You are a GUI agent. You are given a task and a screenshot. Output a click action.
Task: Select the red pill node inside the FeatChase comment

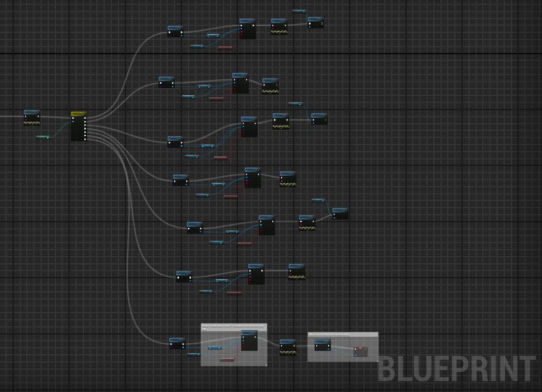coord(227,360)
